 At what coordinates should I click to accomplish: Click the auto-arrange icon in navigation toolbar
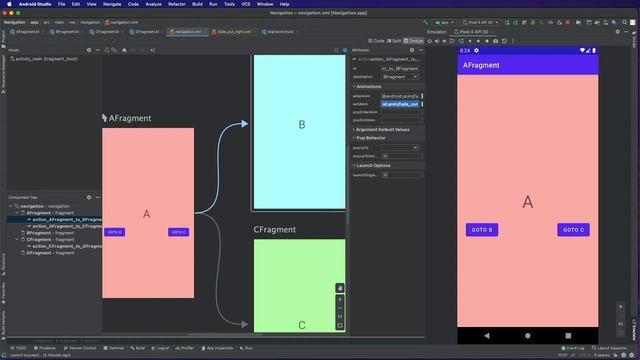[152, 50]
